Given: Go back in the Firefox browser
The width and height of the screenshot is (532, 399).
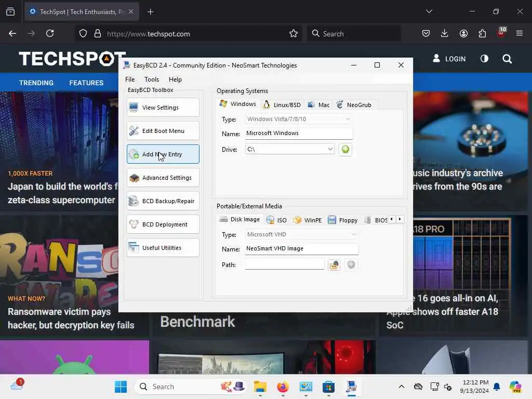Looking at the screenshot, I should [12, 33].
